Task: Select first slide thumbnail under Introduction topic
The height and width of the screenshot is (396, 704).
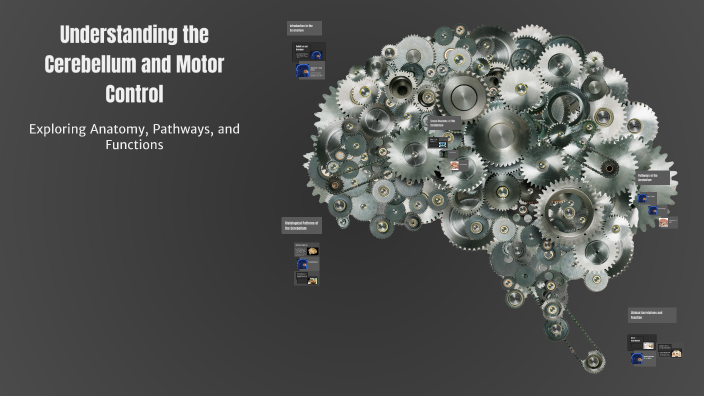Action: 308,52
